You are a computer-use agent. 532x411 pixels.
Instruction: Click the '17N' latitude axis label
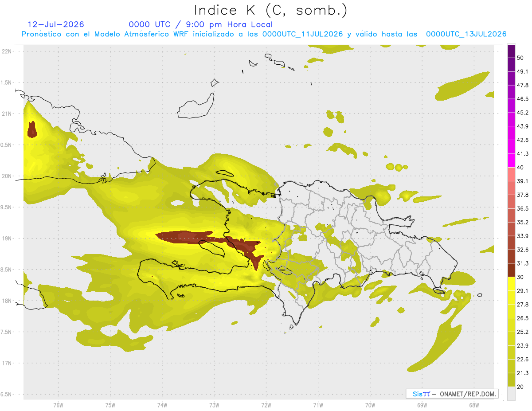click(x=7, y=363)
